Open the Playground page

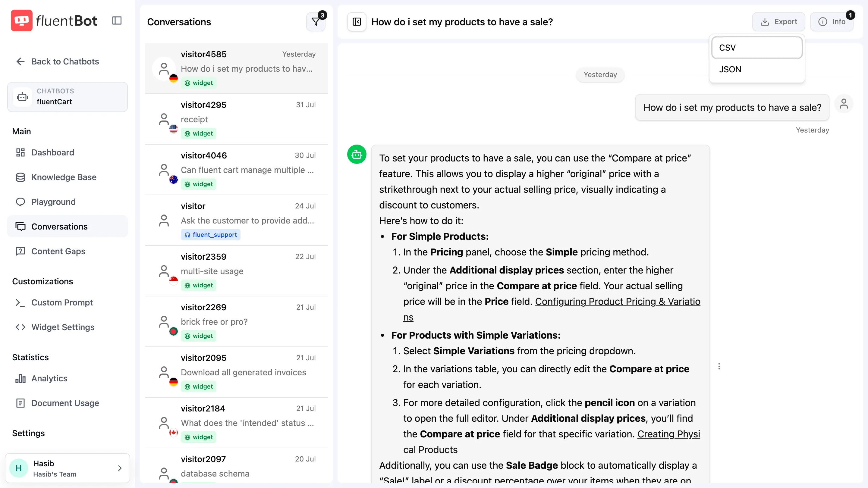point(68,202)
